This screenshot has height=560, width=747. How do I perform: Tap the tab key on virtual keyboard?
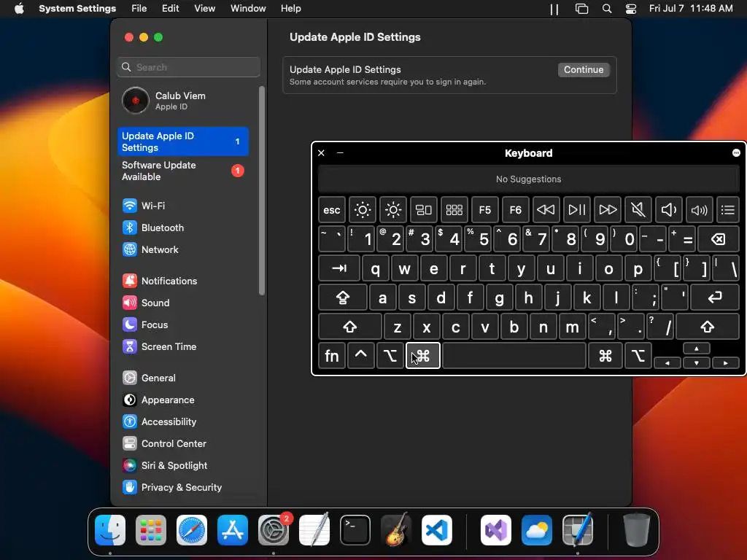point(339,268)
